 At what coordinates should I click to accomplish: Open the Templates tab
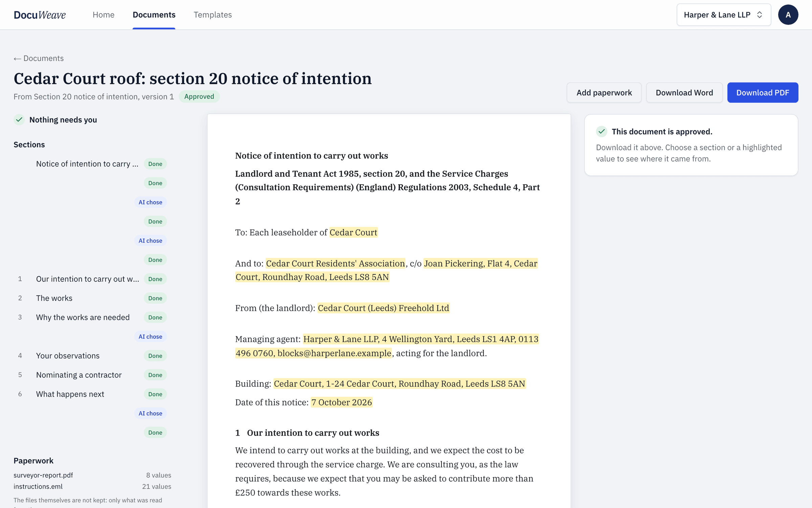[212, 15]
